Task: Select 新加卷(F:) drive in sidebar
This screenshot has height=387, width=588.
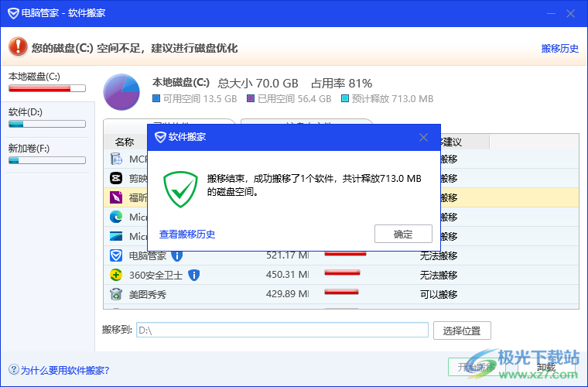Action: click(47, 155)
